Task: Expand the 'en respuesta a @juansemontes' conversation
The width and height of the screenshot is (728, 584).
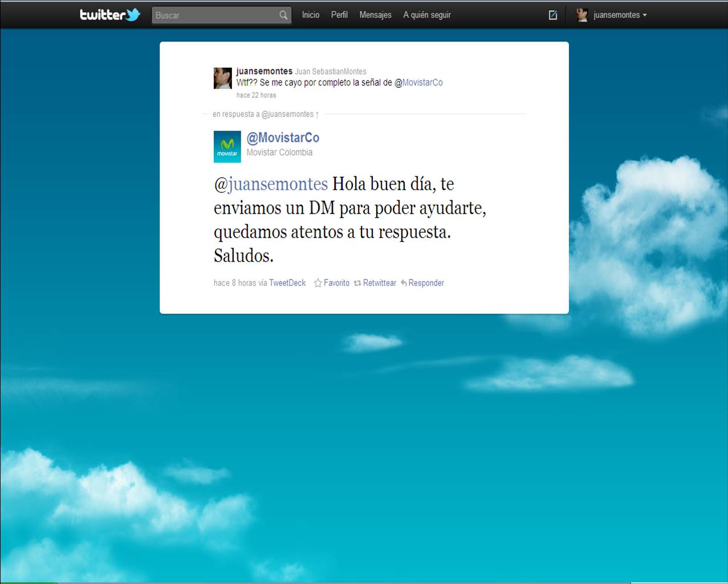Action: 265,114
